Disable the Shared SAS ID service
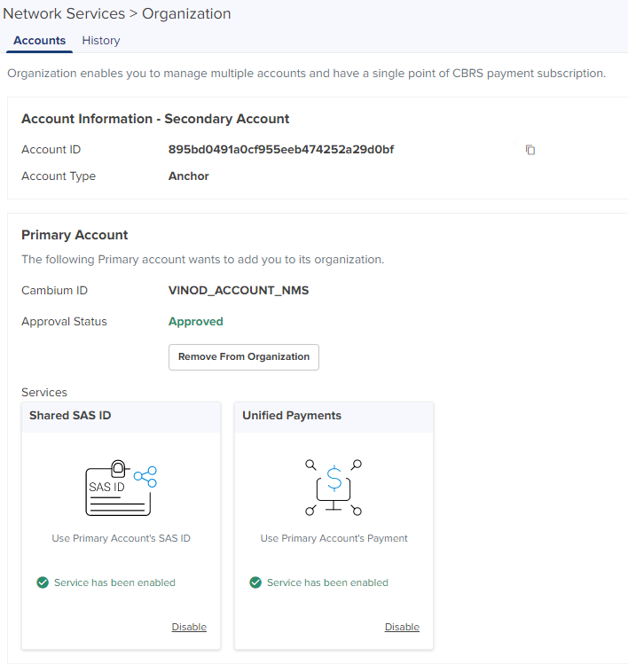 point(189,627)
